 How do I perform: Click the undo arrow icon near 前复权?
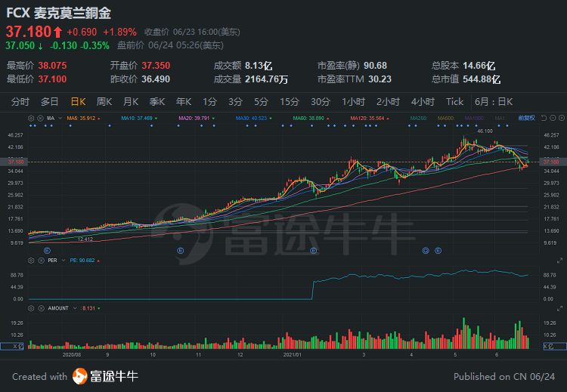coord(544,118)
